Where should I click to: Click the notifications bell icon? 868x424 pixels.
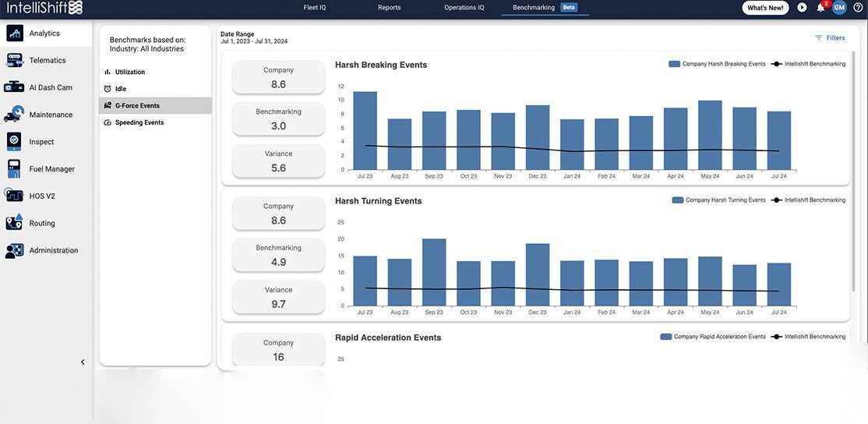[x=820, y=8]
